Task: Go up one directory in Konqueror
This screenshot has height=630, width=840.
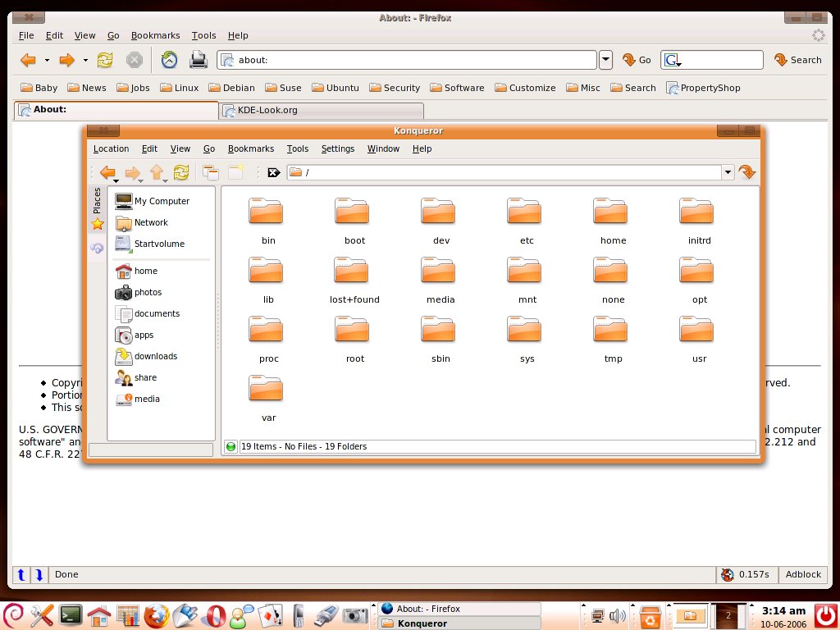Action: tap(157, 172)
